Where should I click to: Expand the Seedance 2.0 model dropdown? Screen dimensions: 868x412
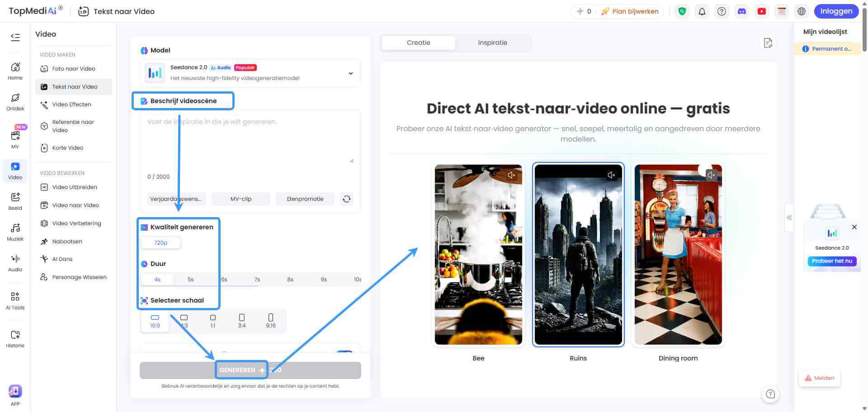pos(350,73)
